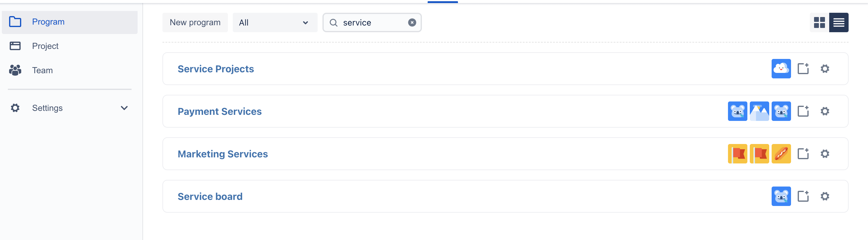Viewport: 868px width, 240px height.
Task: Click hot dog avatar in Marketing Services
Action: click(x=781, y=154)
